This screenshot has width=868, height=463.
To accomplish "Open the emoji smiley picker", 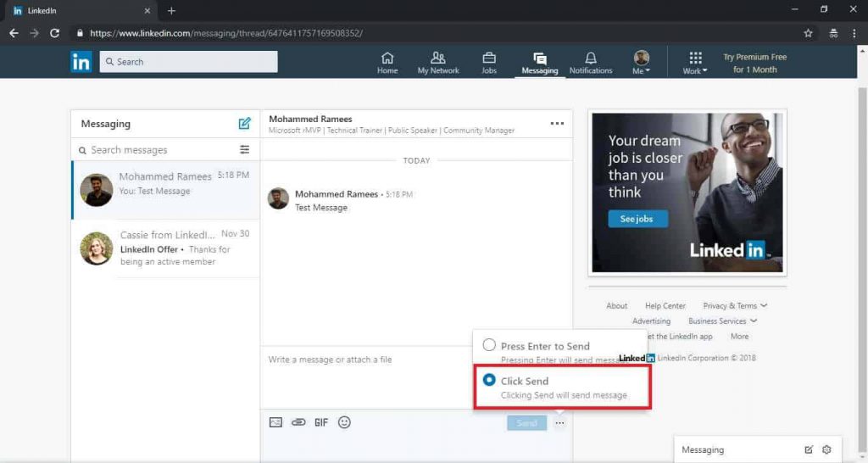I will 344,422.
